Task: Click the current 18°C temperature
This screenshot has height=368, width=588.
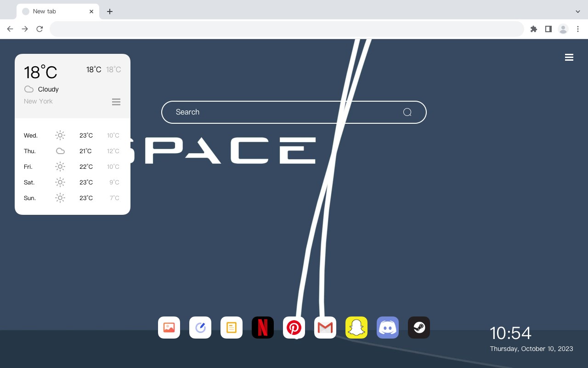Action: pos(40,72)
